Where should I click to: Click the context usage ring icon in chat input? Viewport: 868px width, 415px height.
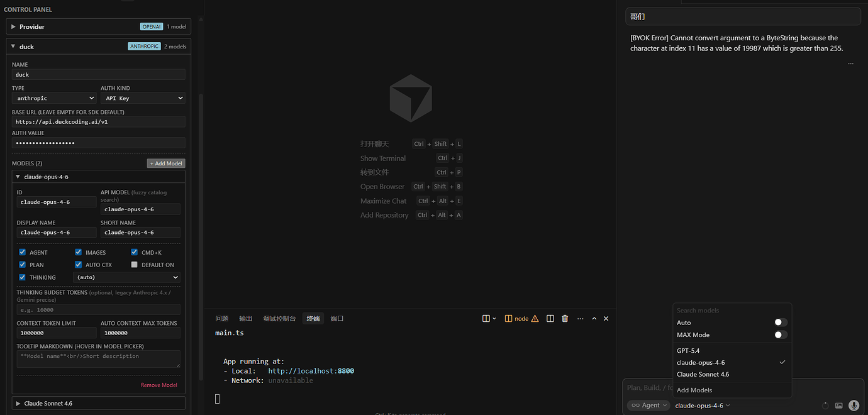pyautogui.click(x=825, y=406)
